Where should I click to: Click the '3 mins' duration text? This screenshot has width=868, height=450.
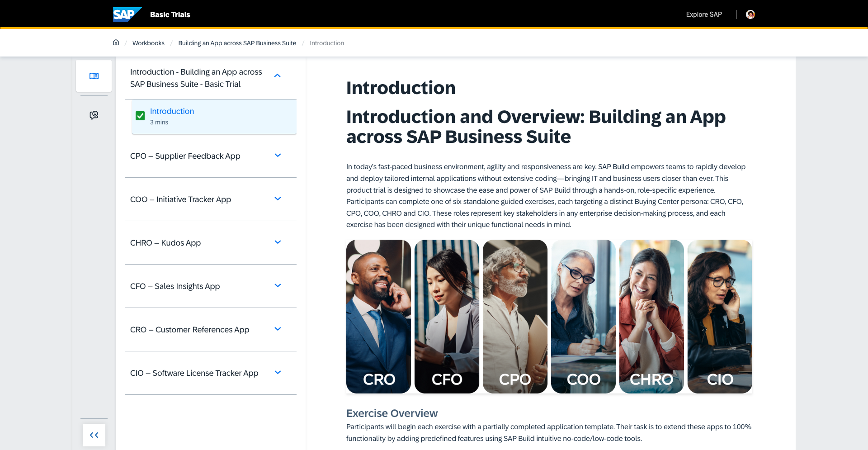click(159, 122)
